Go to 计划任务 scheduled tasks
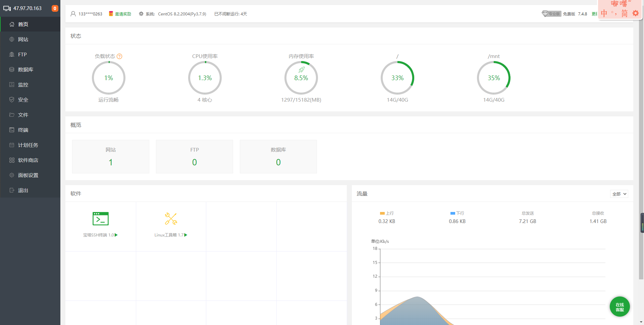 pyautogui.click(x=30, y=145)
